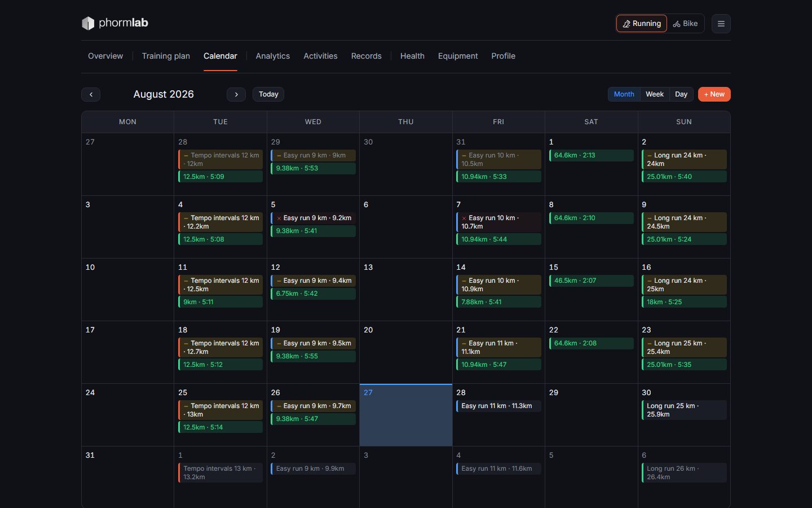Jump to Today
Viewport: 812px width, 508px height.
[x=268, y=94]
